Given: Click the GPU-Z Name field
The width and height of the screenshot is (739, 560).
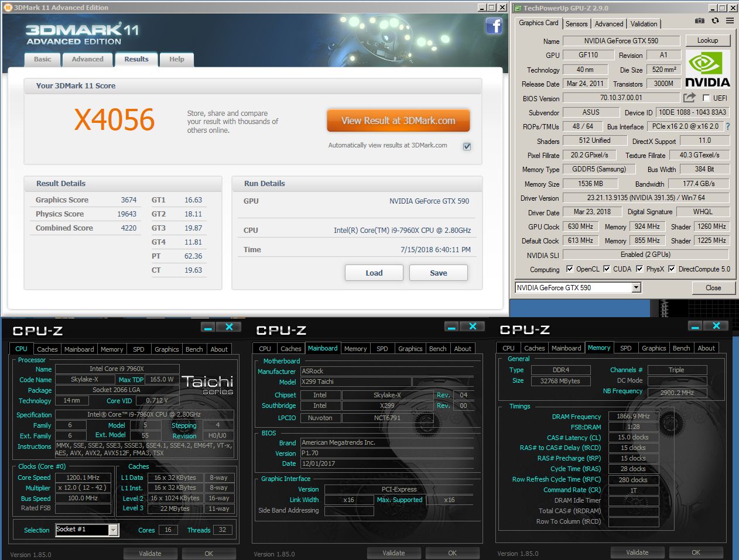Looking at the screenshot, I should (x=621, y=41).
